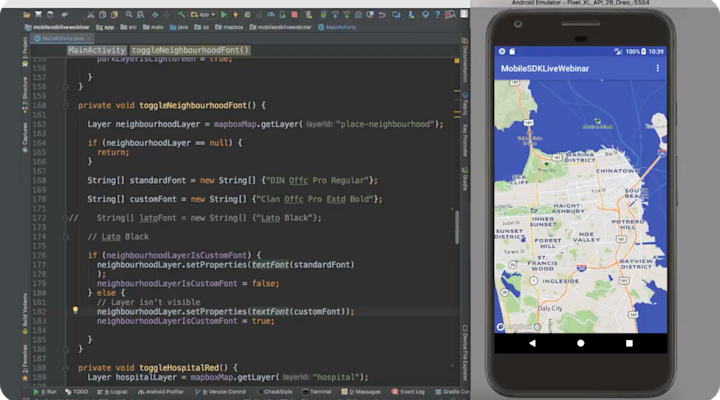Click the Find magnifier icon
The height and width of the screenshot is (400, 720).
129,15
